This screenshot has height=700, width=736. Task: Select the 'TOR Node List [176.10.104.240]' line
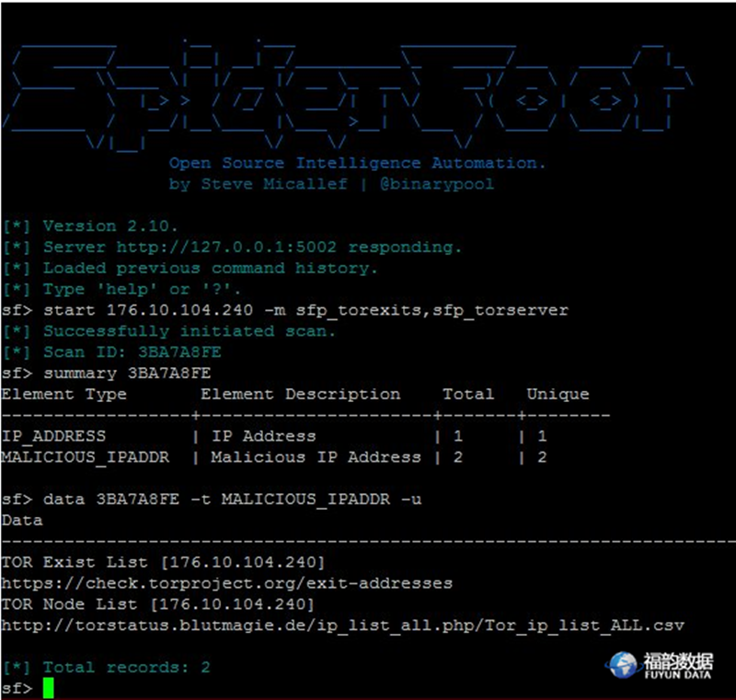pyautogui.click(x=157, y=604)
